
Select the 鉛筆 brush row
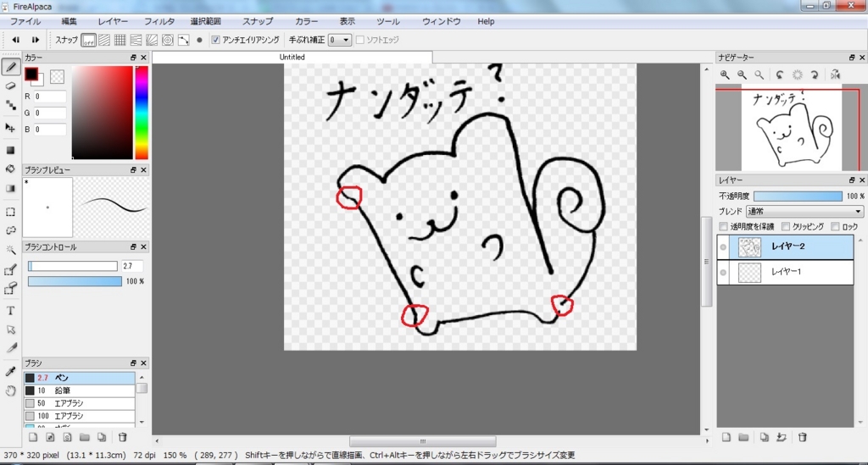(80, 390)
